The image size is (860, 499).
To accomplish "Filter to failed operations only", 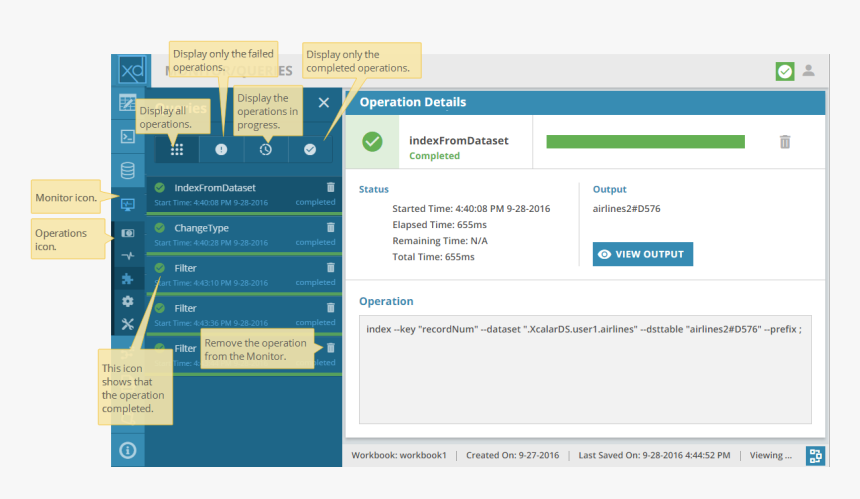I will tap(221, 149).
